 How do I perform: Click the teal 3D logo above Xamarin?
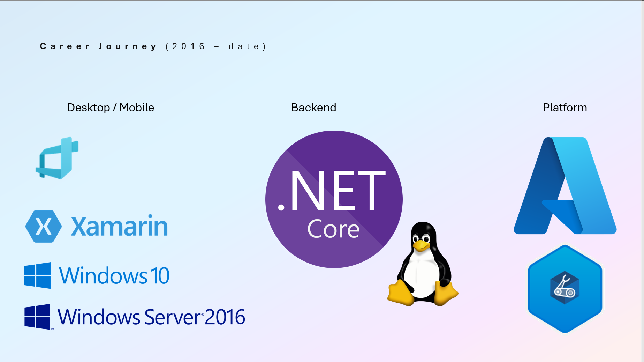coord(58,158)
